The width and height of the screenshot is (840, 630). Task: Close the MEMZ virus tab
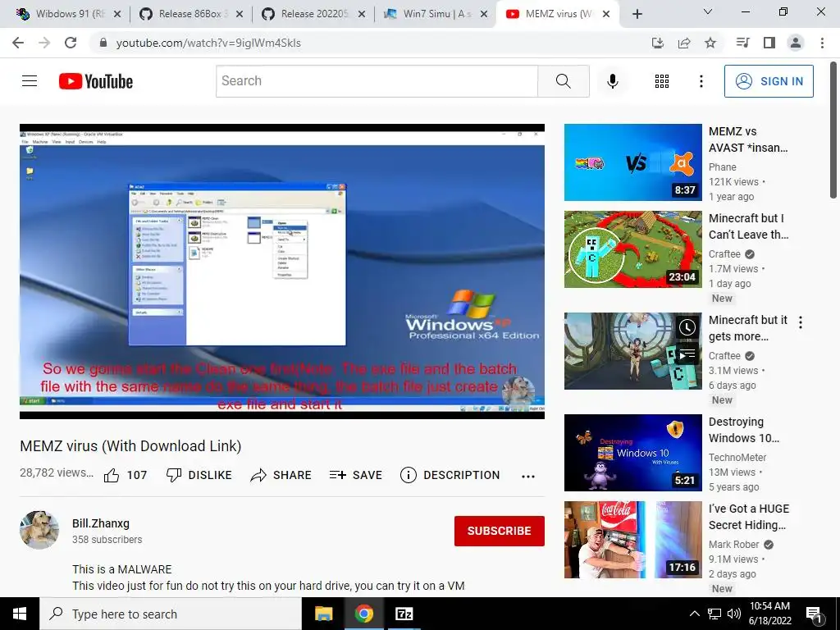click(606, 14)
